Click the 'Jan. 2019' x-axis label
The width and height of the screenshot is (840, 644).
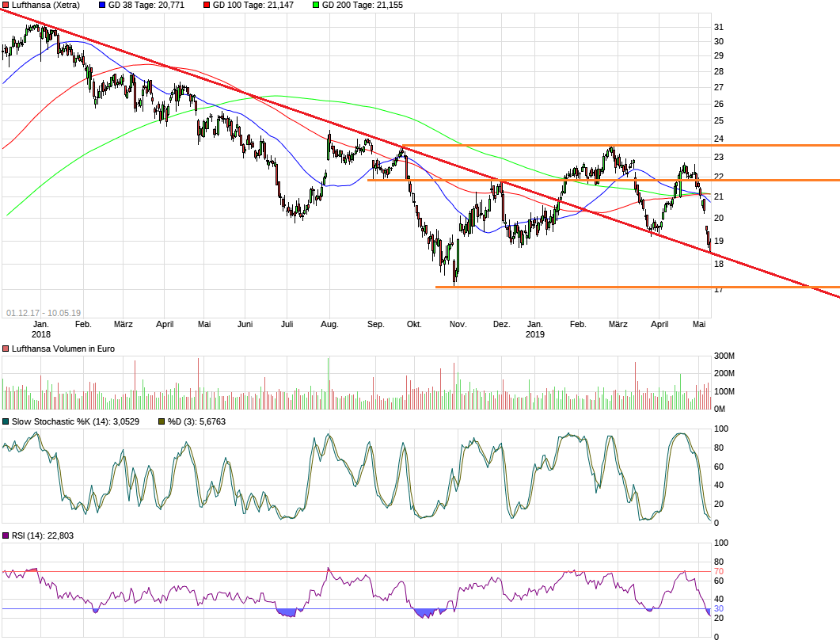pos(534,330)
